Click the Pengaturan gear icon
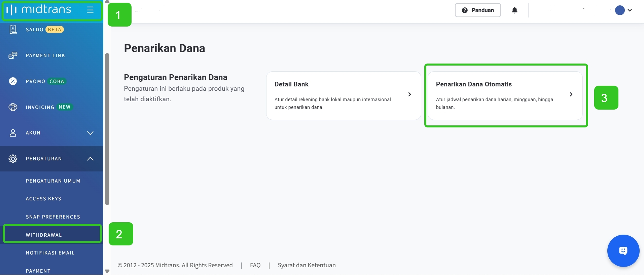The width and height of the screenshot is (644, 275). point(13,159)
